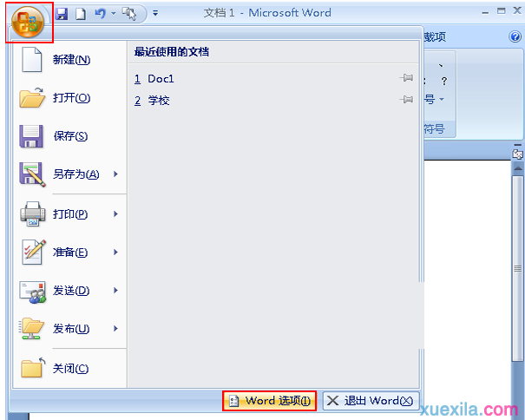This screenshot has height=420, width=525.
Task: Click the 符号 group label in ribbon
Action: pyautogui.click(x=434, y=128)
